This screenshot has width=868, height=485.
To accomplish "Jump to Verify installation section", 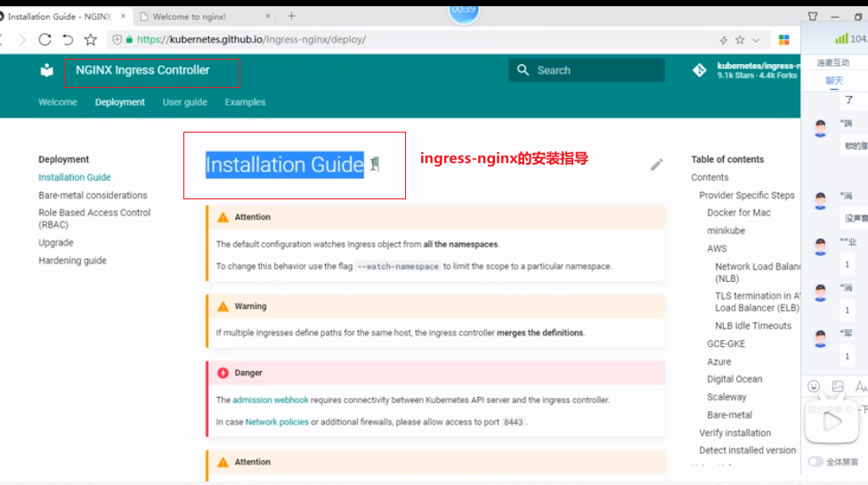I will 734,433.
